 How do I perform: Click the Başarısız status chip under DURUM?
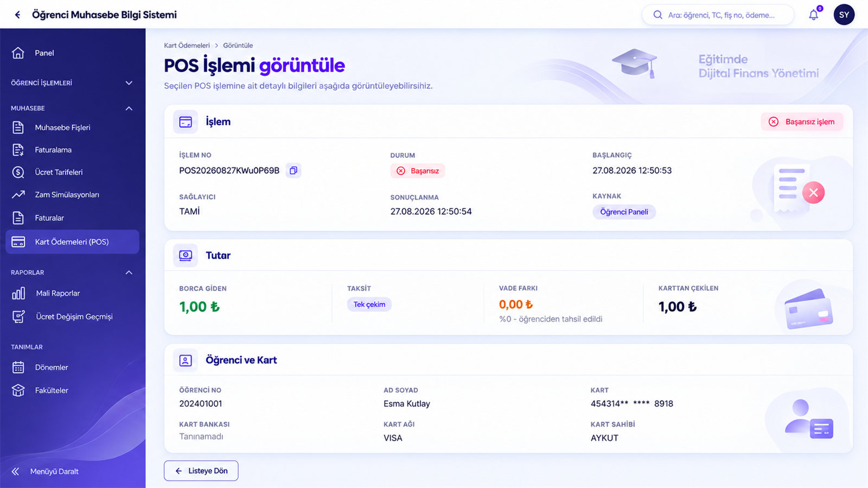click(x=418, y=171)
